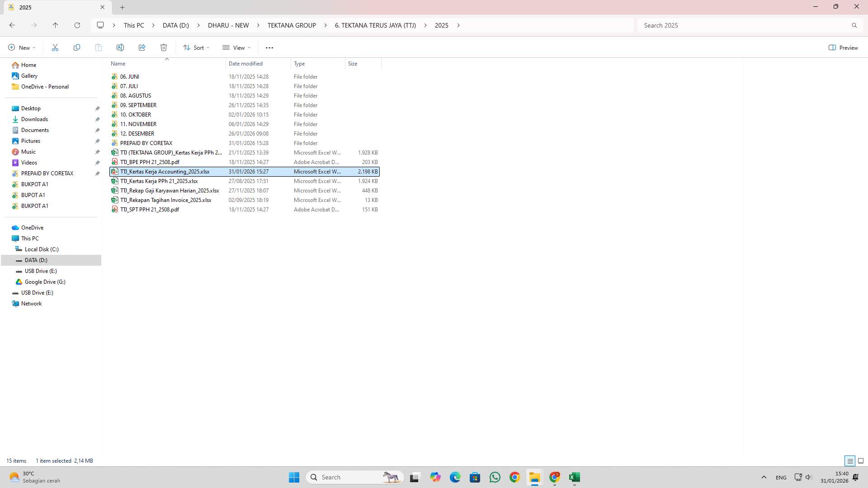Navigate to TEKTANA GROUP via breadcrumb
The image size is (868, 488).
click(x=292, y=25)
